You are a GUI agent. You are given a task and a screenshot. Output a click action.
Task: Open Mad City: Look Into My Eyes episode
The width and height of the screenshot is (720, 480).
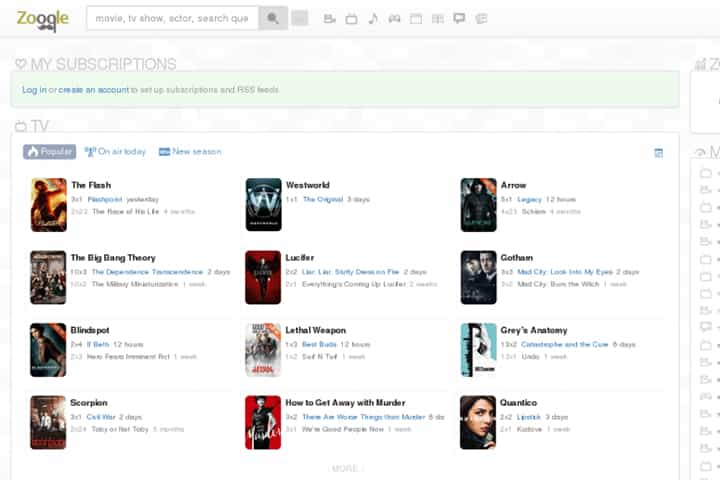pos(565,272)
